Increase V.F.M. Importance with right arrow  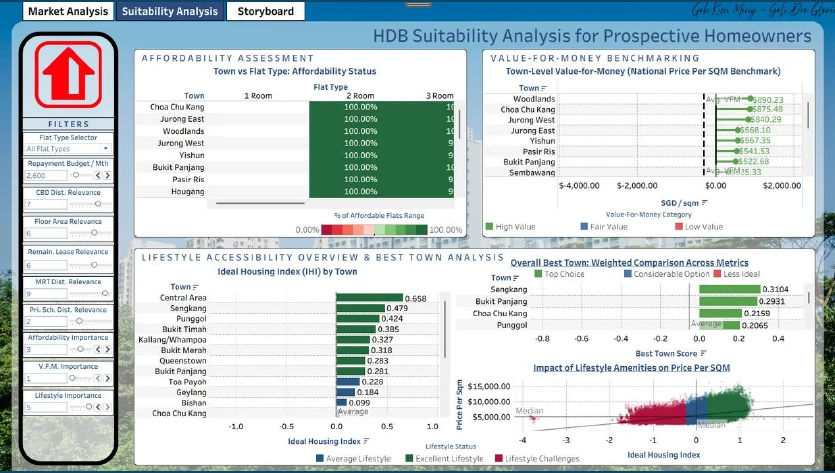[x=108, y=378]
